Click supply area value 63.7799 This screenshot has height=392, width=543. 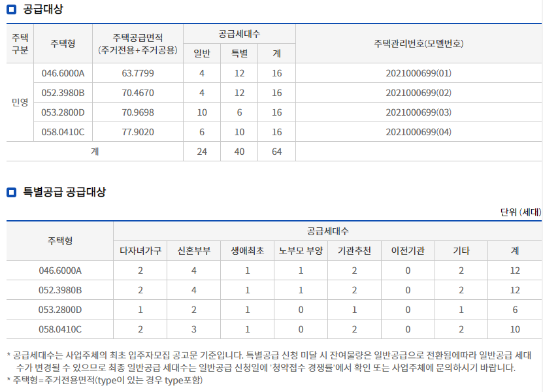tap(138, 73)
